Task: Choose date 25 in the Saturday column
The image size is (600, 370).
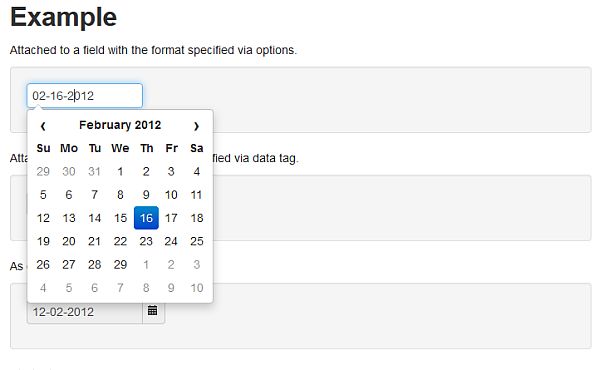Action: click(x=197, y=241)
